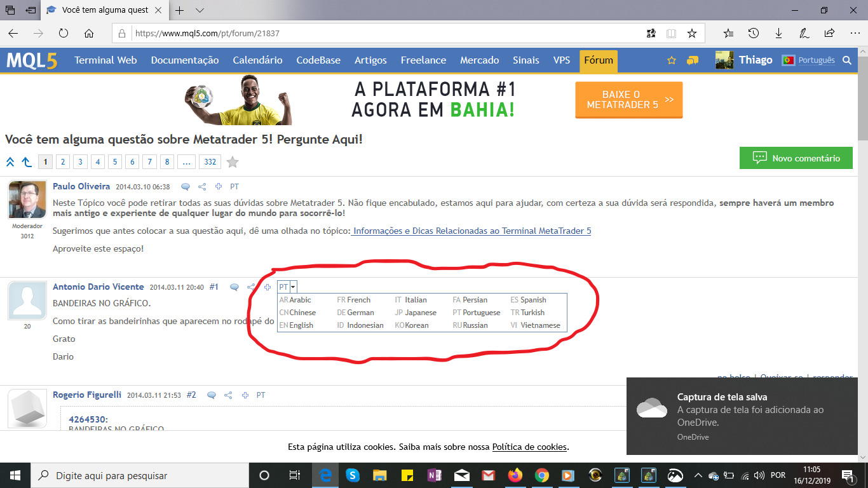Open the Sinais section

pos(526,60)
